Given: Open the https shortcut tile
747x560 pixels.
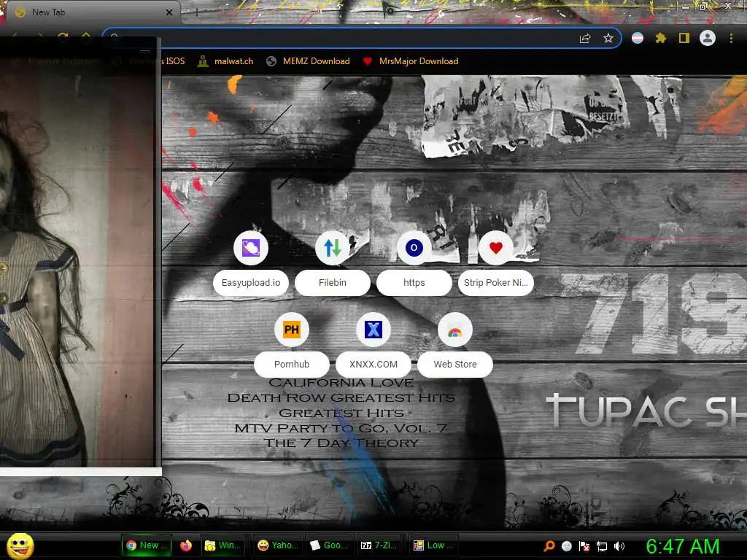Looking at the screenshot, I should pyautogui.click(x=414, y=263).
